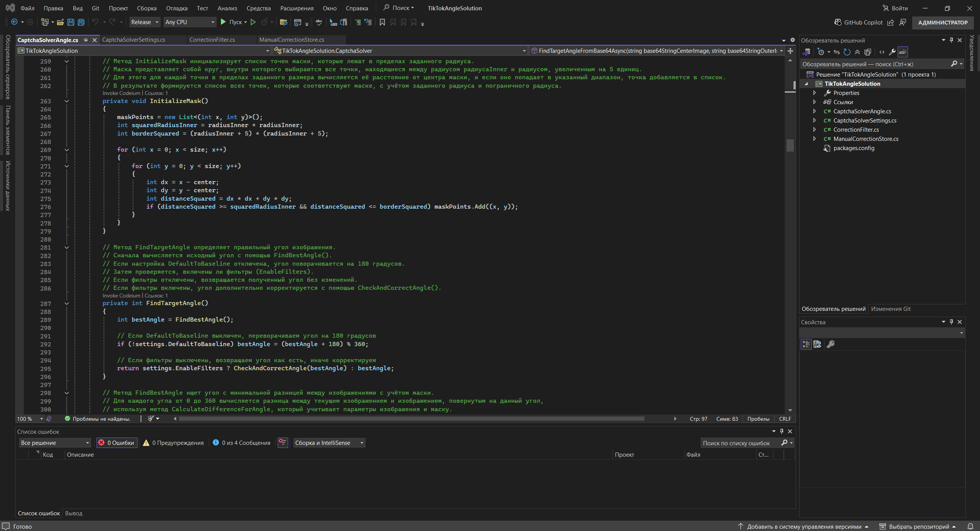Refresh the Solution Explorer tree
The image size is (980, 531).
(x=847, y=52)
